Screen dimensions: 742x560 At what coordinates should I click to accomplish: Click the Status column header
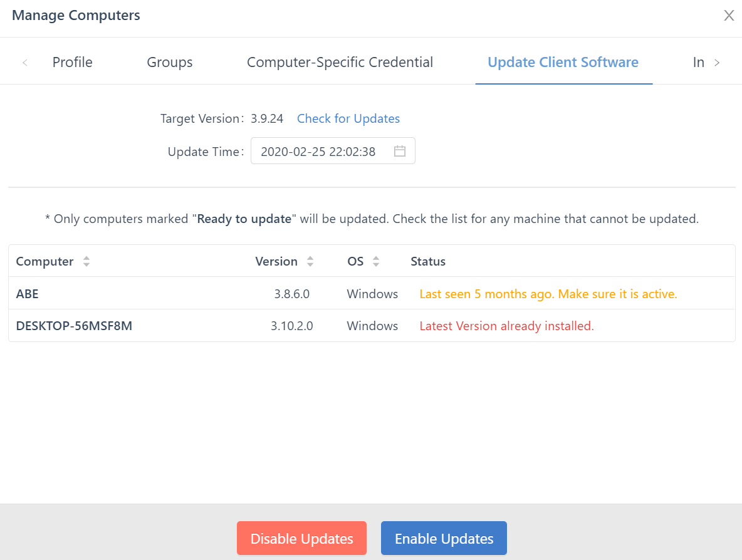tap(428, 261)
